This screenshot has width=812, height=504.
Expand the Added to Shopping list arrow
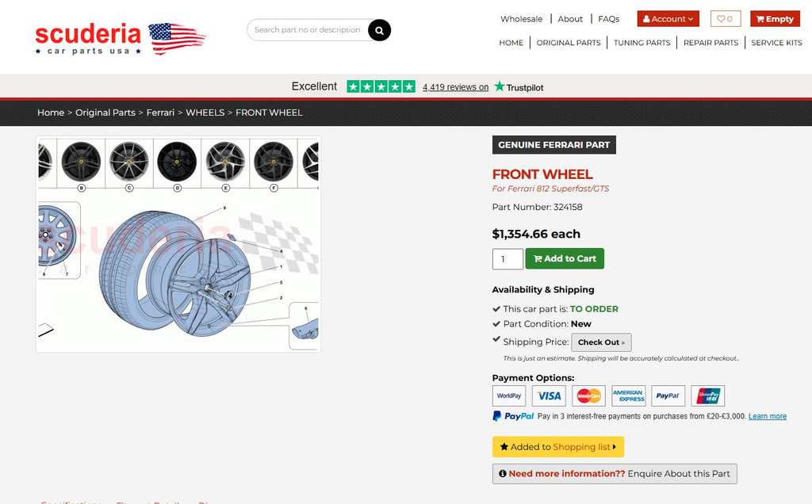615,447
